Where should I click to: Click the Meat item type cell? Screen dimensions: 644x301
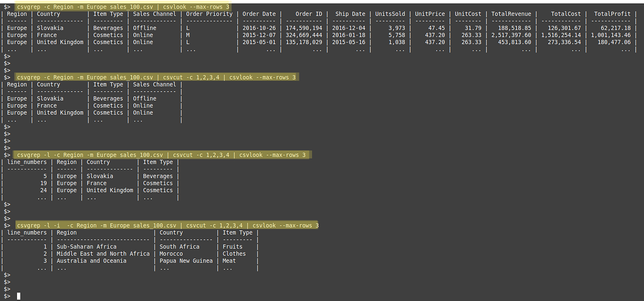[x=229, y=260]
